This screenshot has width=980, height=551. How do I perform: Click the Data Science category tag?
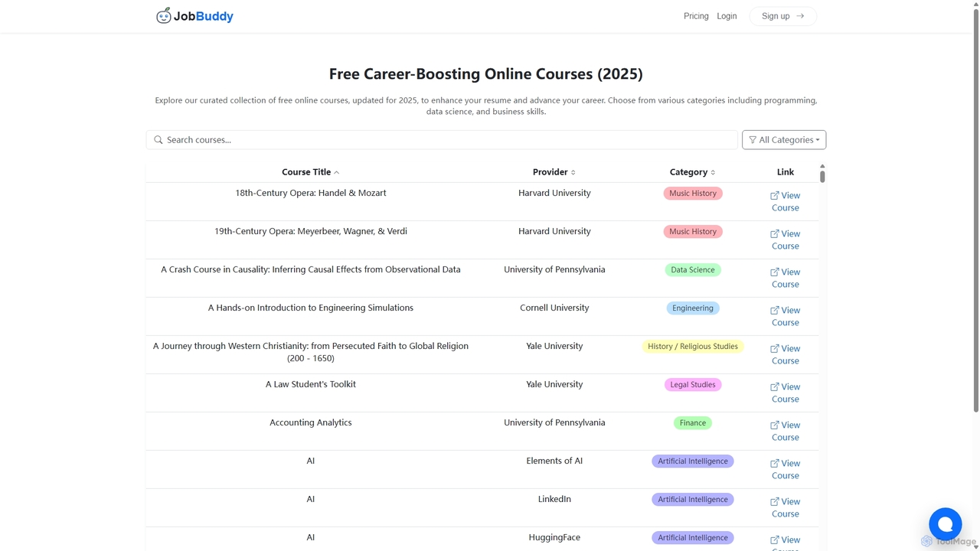pyautogui.click(x=693, y=270)
